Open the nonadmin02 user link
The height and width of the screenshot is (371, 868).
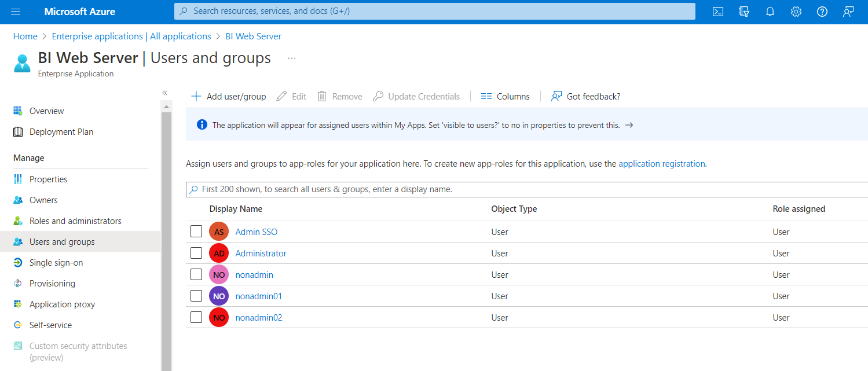tap(259, 317)
